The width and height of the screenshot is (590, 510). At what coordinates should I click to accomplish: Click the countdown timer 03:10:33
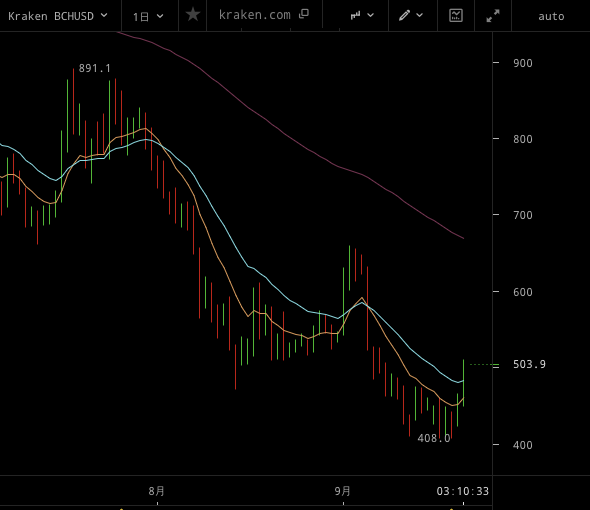462,491
